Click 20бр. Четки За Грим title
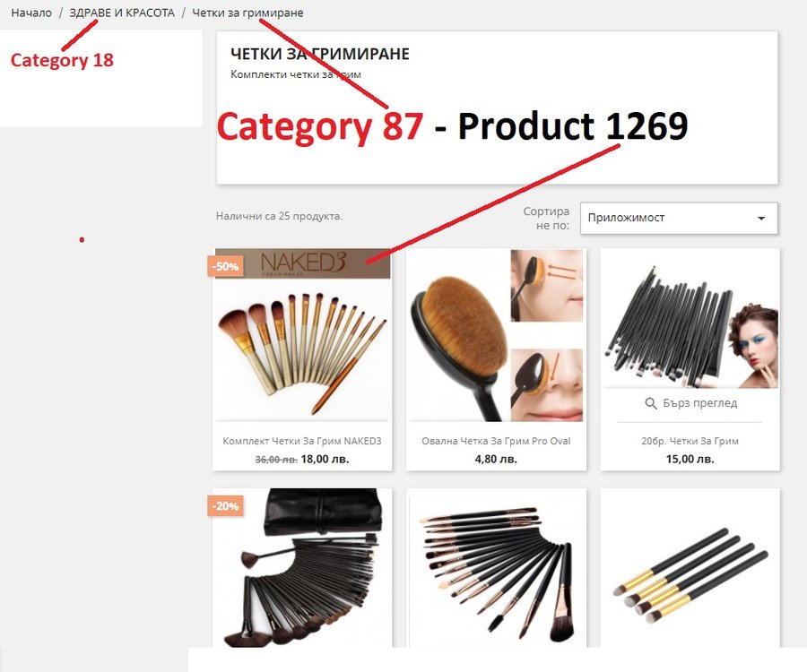Image resolution: width=807 pixels, height=672 pixels. click(690, 441)
